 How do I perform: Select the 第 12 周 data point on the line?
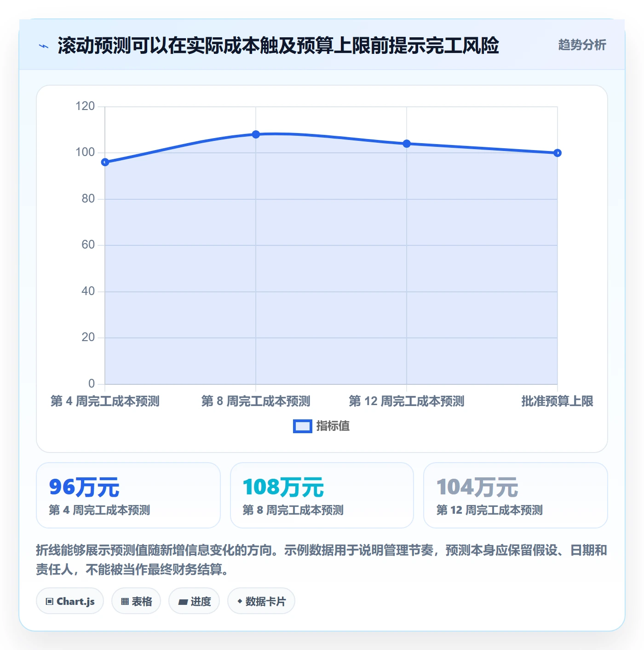407,144
